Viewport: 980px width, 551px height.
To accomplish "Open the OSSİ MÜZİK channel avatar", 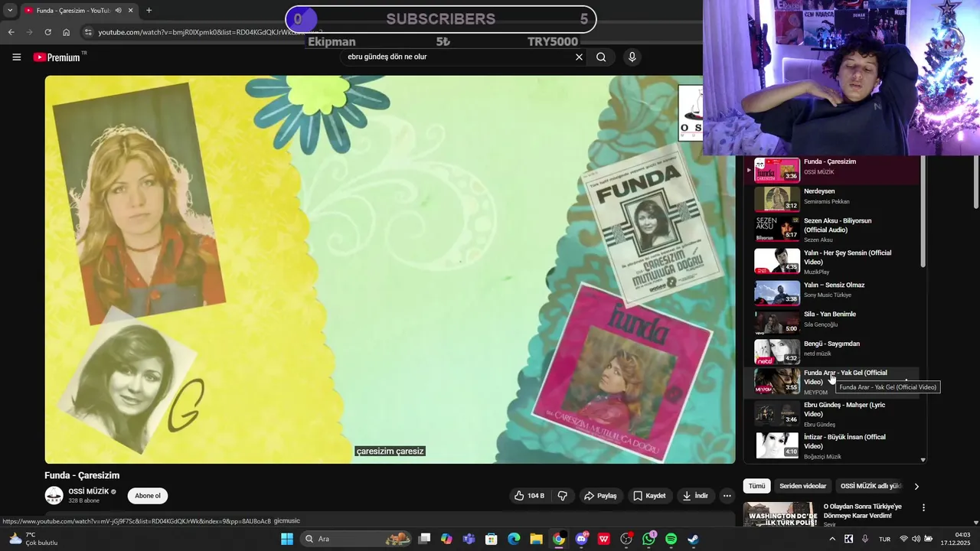I will click(x=54, y=495).
